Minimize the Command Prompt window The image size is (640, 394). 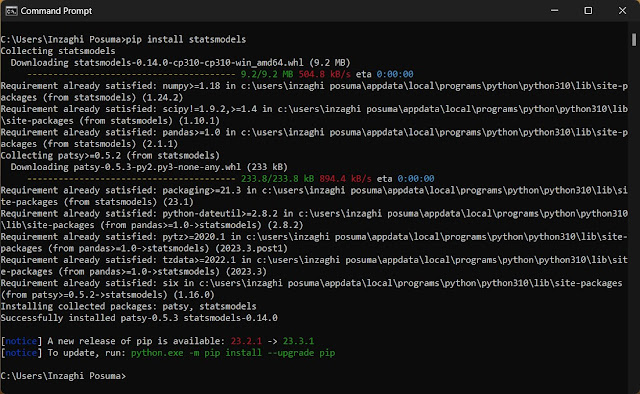[554, 11]
